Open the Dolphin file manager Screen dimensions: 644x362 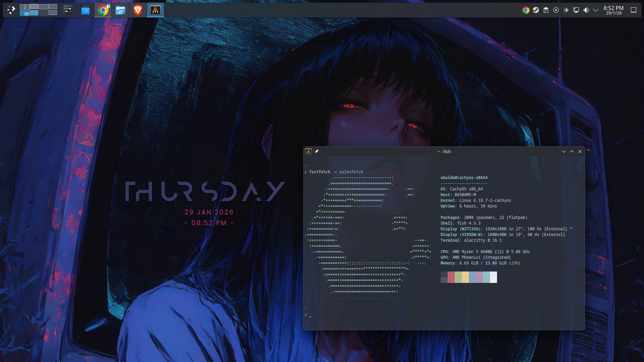pos(120,10)
